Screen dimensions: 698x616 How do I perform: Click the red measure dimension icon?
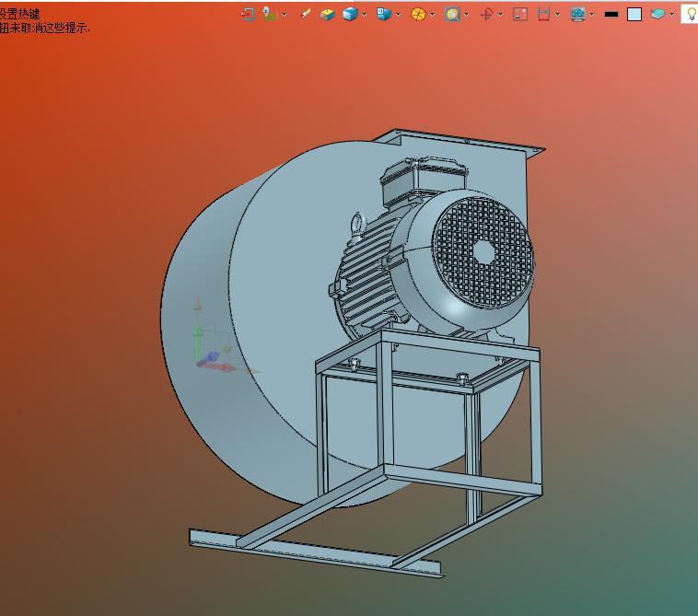[543, 14]
